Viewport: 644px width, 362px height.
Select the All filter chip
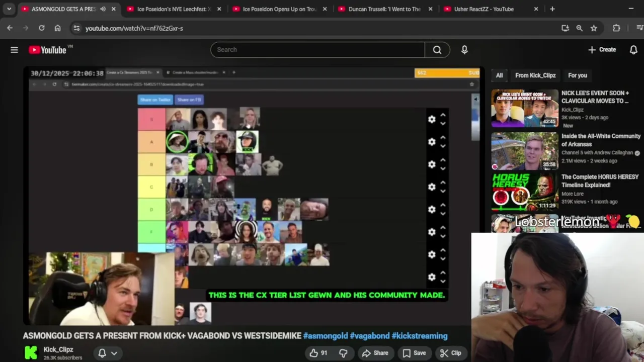tap(499, 75)
